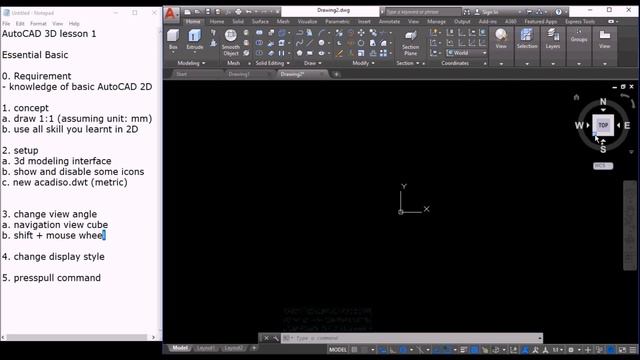Click the ViewCube Home icon
Screen dimensions: 640x360
pyautogui.click(x=576, y=97)
